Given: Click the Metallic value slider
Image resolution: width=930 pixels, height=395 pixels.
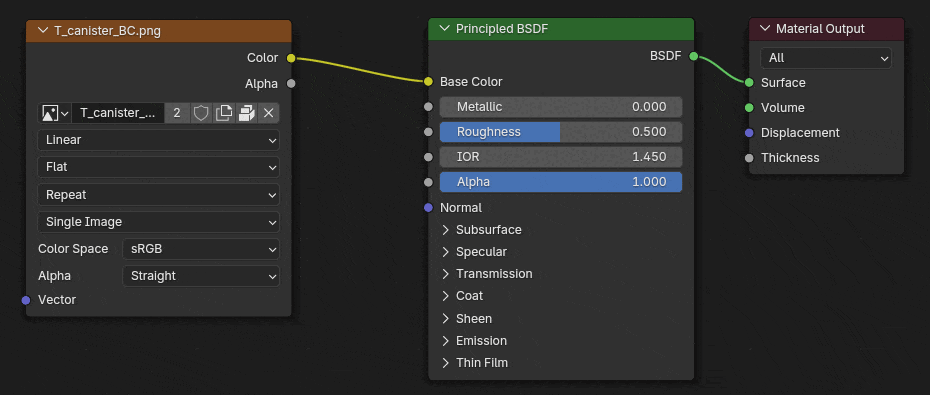Looking at the screenshot, I should click(x=560, y=107).
